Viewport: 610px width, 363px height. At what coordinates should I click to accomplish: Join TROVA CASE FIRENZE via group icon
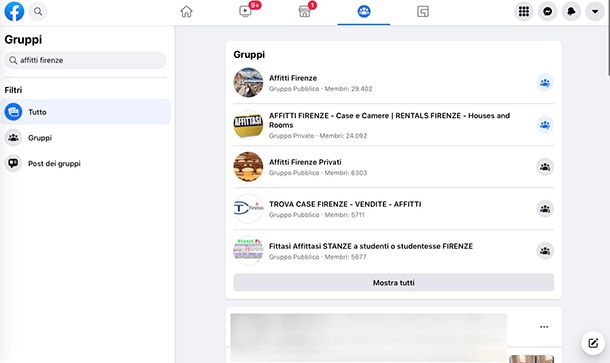[x=545, y=209]
